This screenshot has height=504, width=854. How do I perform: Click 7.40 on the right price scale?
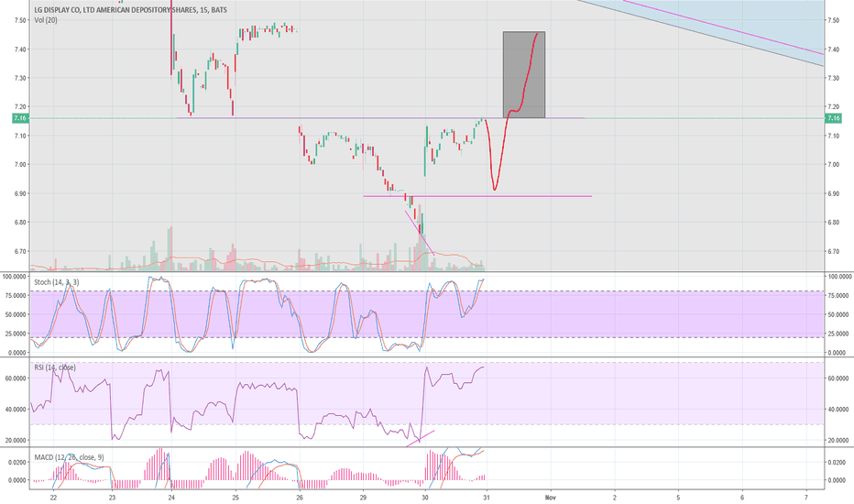click(x=833, y=49)
